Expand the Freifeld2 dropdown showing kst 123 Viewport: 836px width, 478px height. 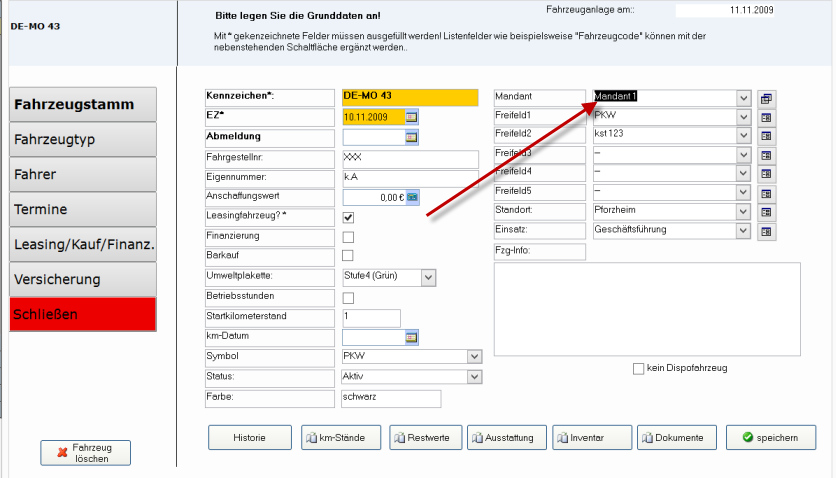[x=743, y=135]
